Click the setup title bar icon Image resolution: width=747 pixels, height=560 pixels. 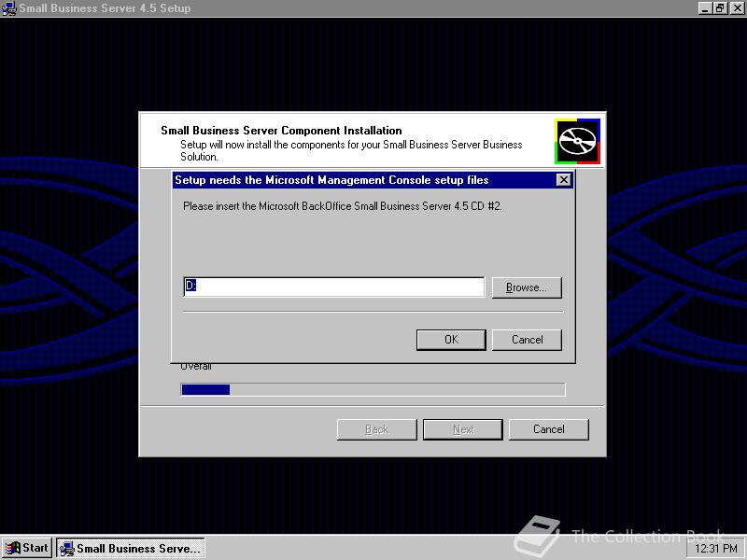click(8, 8)
